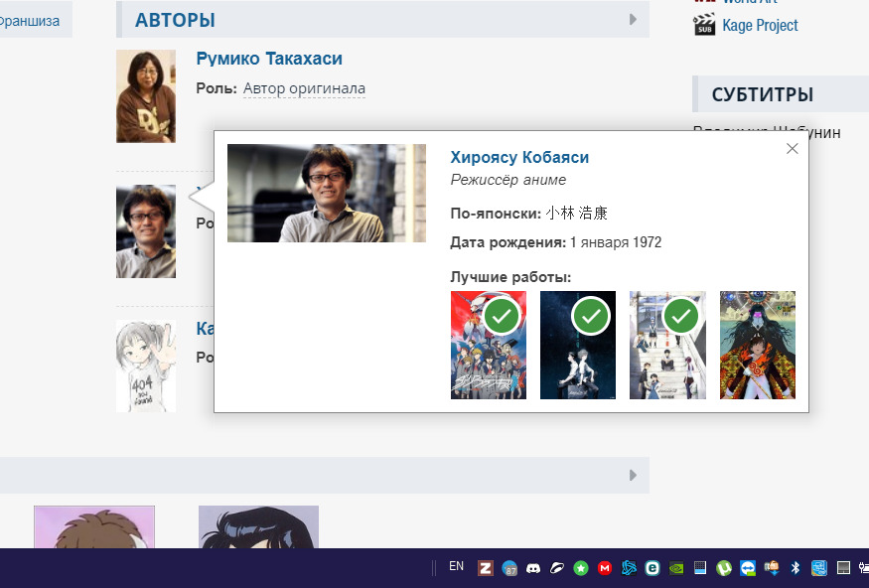Open the NVIDIA tray icon
The width and height of the screenshot is (869, 588).
(676, 568)
